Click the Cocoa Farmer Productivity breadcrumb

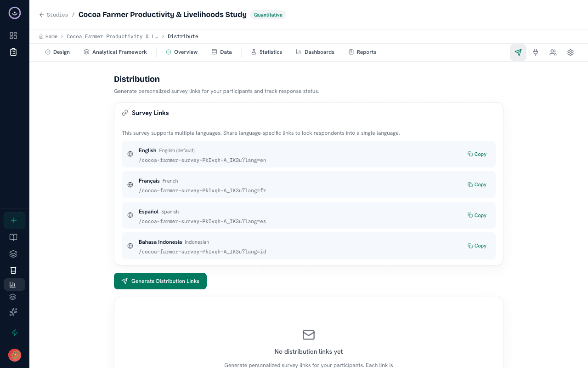pyautogui.click(x=112, y=36)
